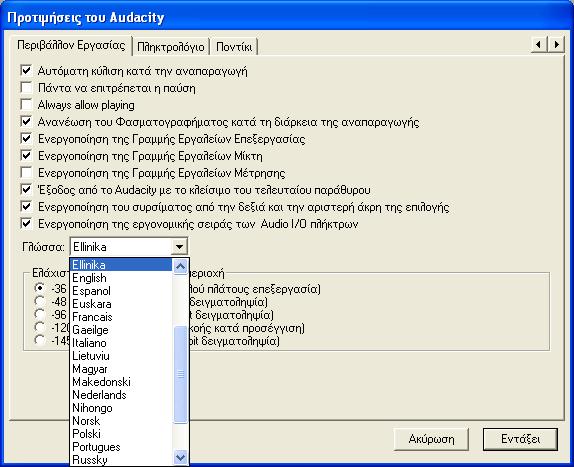Screen dimensions: 574x467
Task: Enable the Always allow playing checkbox
Action: (26, 104)
